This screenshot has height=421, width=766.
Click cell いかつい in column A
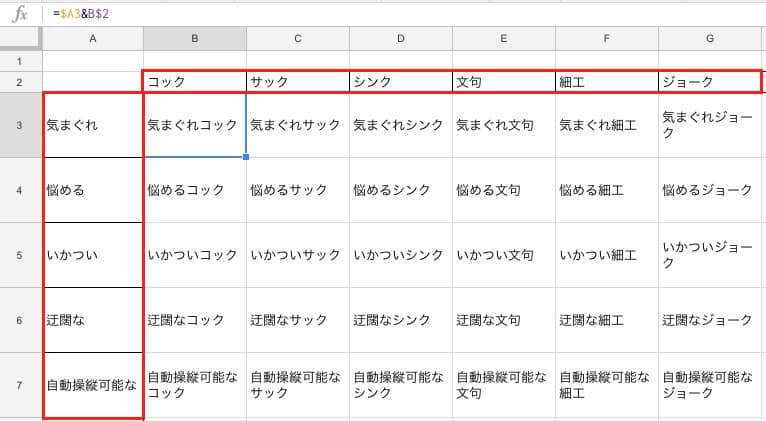pyautogui.click(x=93, y=255)
